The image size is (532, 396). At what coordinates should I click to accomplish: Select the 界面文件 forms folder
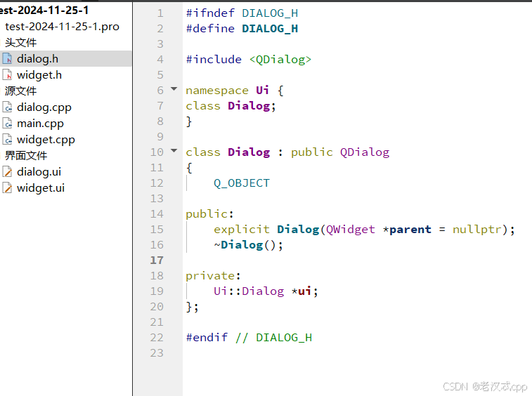[x=26, y=156]
